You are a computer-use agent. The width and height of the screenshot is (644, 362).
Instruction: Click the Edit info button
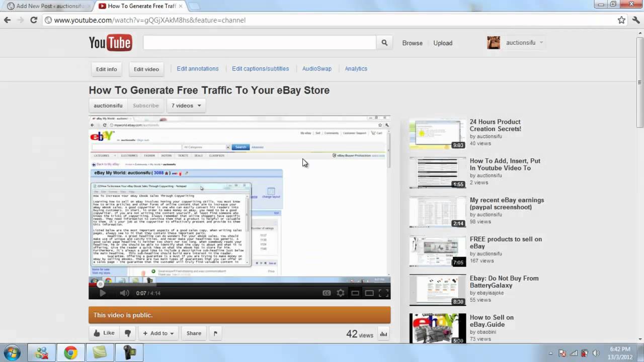[106, 69]
